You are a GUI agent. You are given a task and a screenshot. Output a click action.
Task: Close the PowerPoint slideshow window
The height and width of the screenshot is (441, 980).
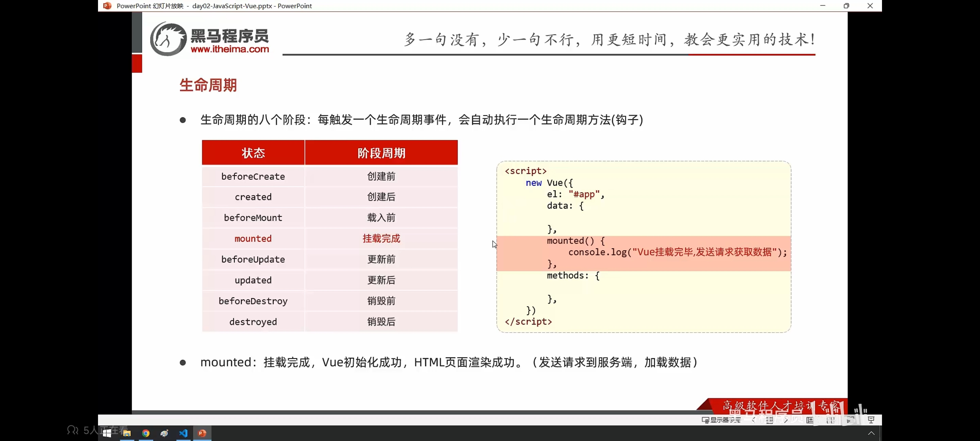(870, 6)
